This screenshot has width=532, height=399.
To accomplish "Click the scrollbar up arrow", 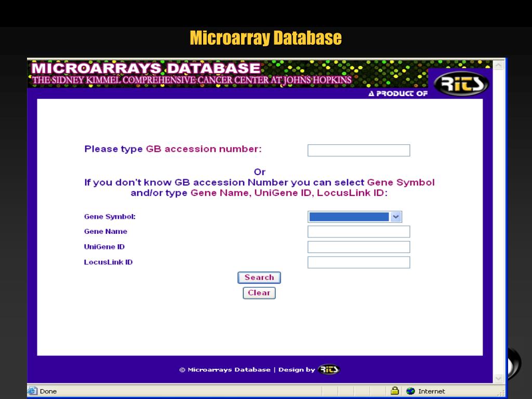I will (498, 65).
